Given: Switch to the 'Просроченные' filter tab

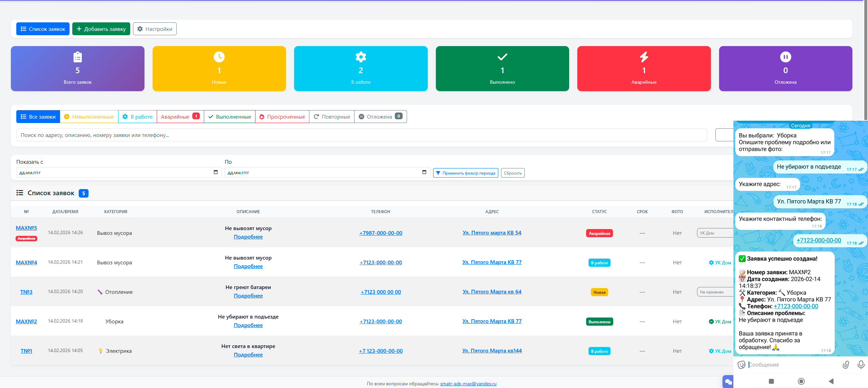Looking at the screenshot, I should [x=282, y=117].
